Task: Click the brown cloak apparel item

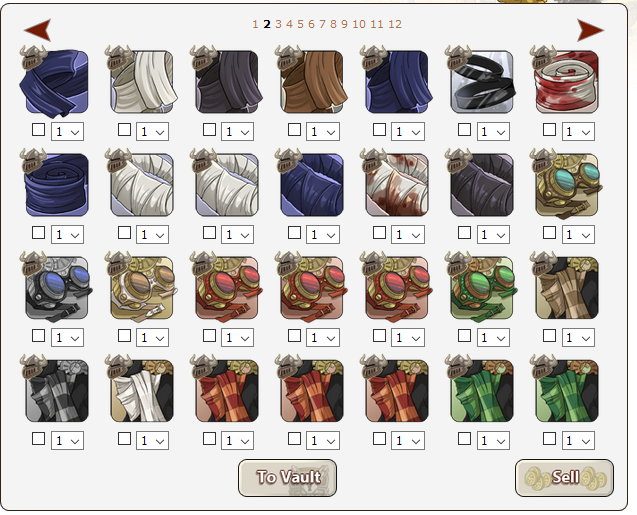Action: point(312,82)
